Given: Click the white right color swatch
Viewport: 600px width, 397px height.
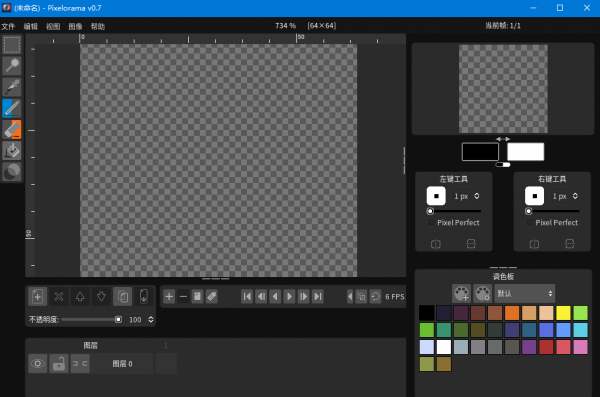Looking at the screenshot, I should (x=525, y=152).
